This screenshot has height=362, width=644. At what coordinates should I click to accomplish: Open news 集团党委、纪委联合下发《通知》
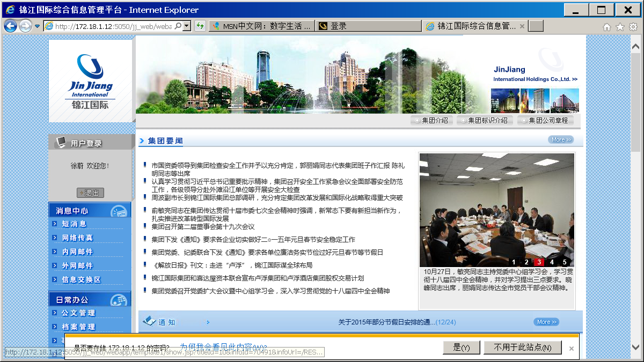(267, 252)
